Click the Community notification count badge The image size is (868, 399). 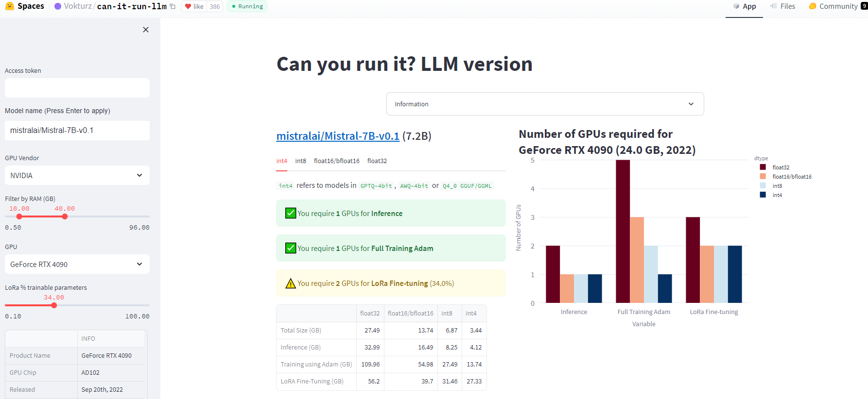tap(864, 6)
